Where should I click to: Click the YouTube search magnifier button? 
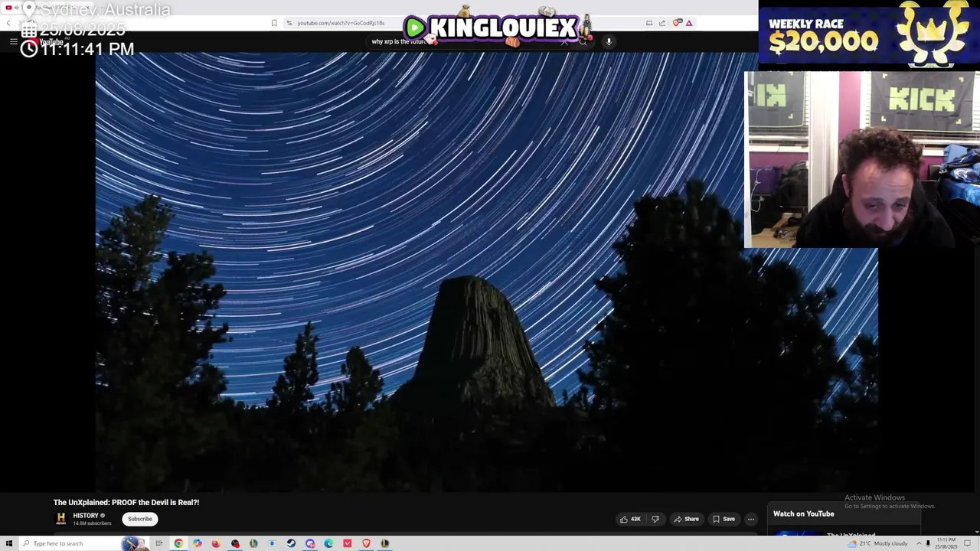583,41
